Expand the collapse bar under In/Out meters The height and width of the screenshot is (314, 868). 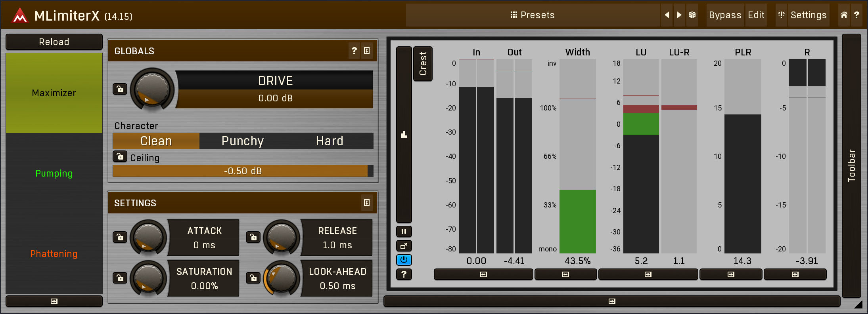click(x=483, y=274)
